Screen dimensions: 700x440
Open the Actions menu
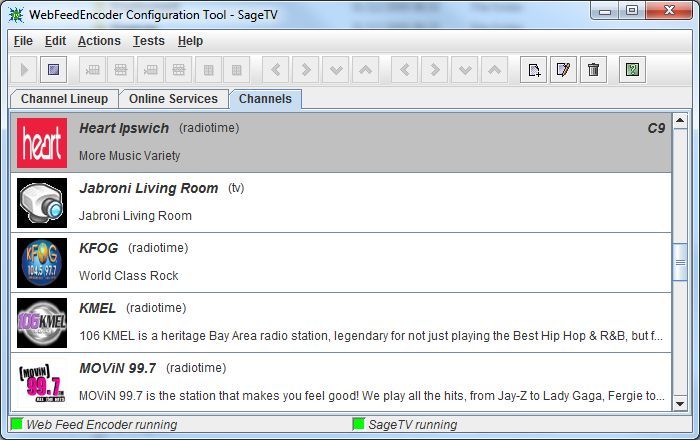(99, 41)
